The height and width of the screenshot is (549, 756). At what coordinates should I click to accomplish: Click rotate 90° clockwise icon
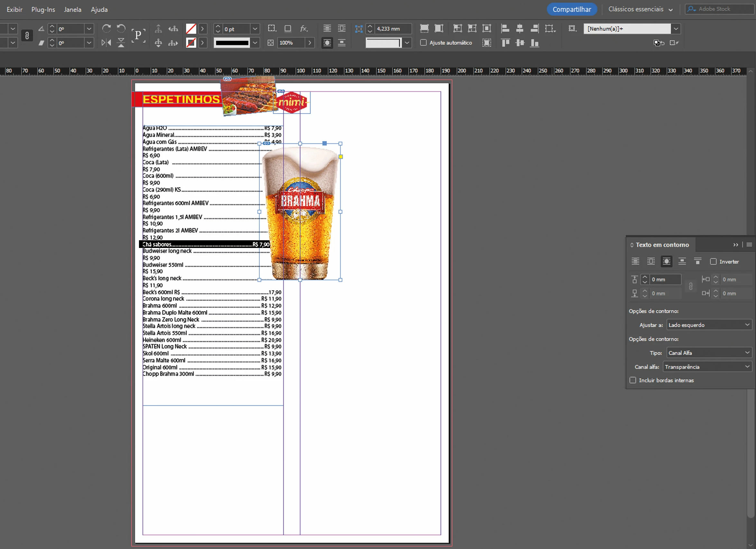106,29
